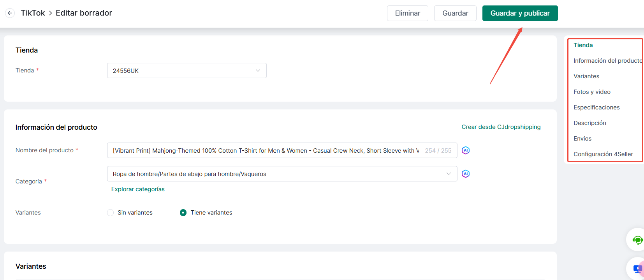Screen dimensions: 644x280
Task: Jump to 'Fotos y video' section
Action: [x=591, y=92]
